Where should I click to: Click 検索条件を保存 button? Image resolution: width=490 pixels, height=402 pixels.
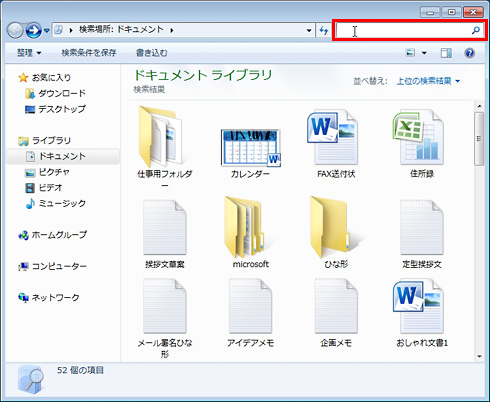coord(89,53)
